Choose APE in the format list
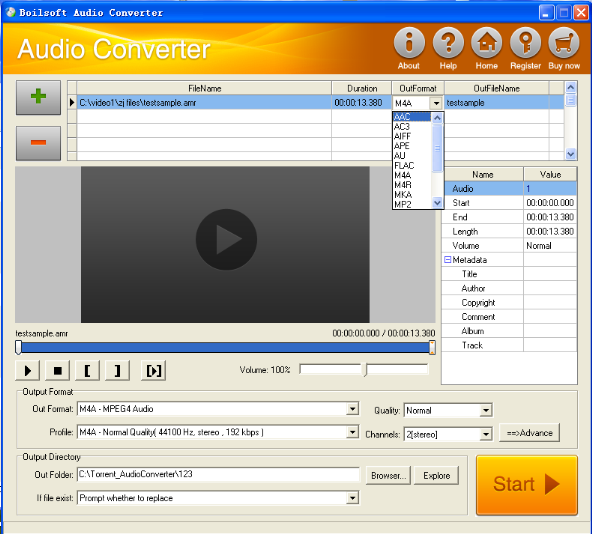 412,146
